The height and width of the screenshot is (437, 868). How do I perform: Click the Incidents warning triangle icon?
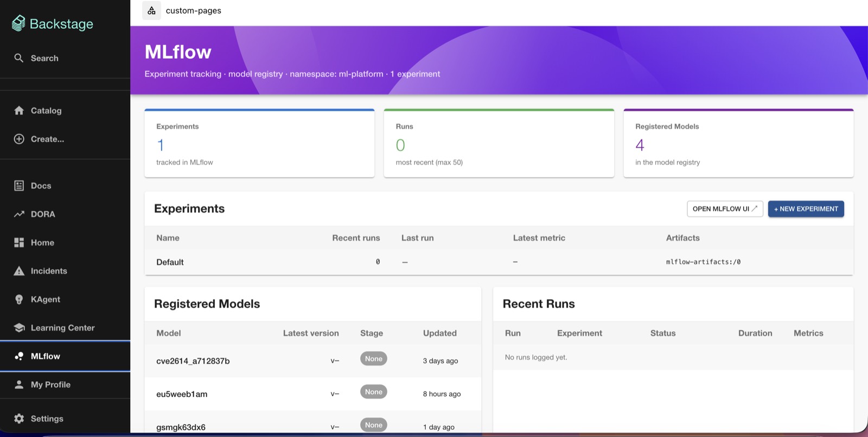click(19, 271)
